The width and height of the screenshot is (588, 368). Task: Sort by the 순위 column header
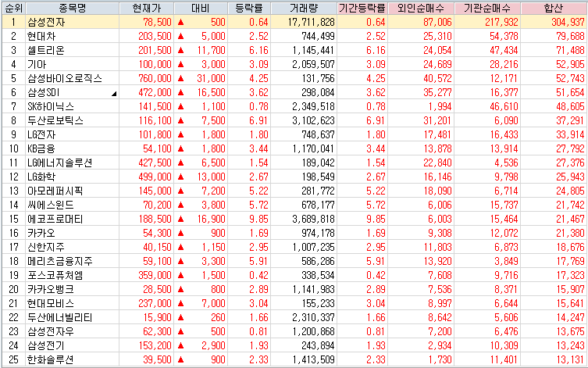(13, 8)
